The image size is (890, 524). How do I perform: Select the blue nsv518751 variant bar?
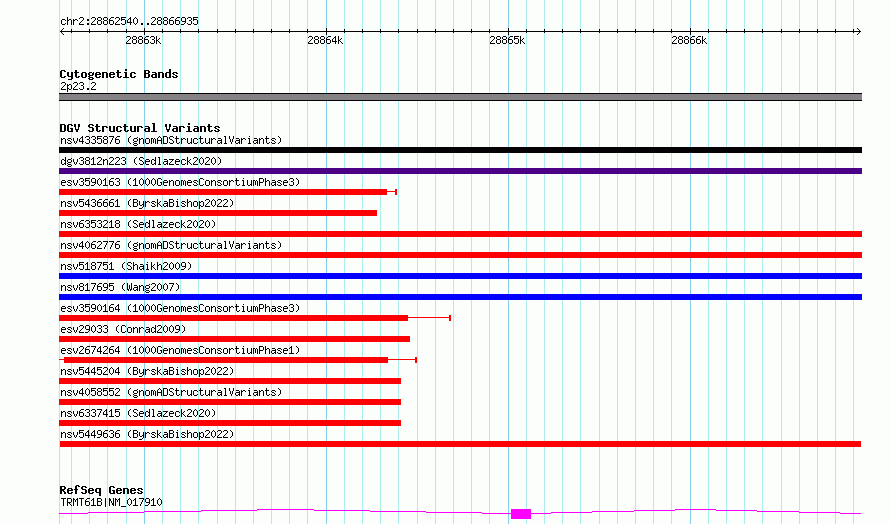coord(460,276)
